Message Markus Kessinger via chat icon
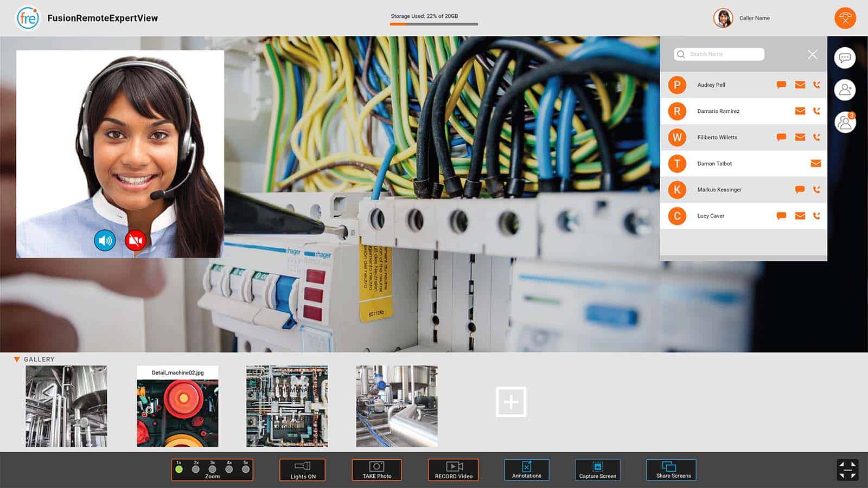 [x=799, y=190]
